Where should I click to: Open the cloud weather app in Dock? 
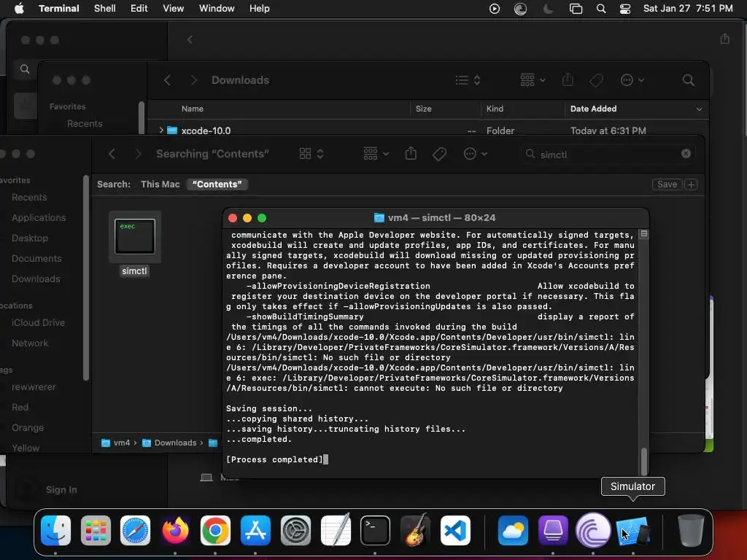513,530
